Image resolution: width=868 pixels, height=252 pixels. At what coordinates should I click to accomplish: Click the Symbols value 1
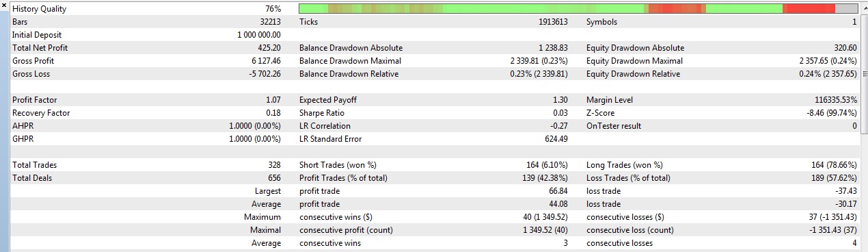coord(854,22)
